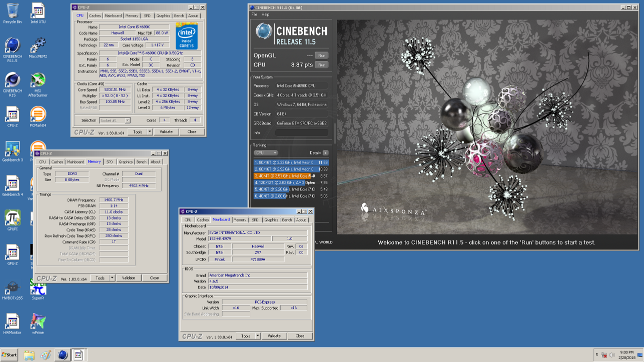Open the Cinebench File menu

(254, 14)
